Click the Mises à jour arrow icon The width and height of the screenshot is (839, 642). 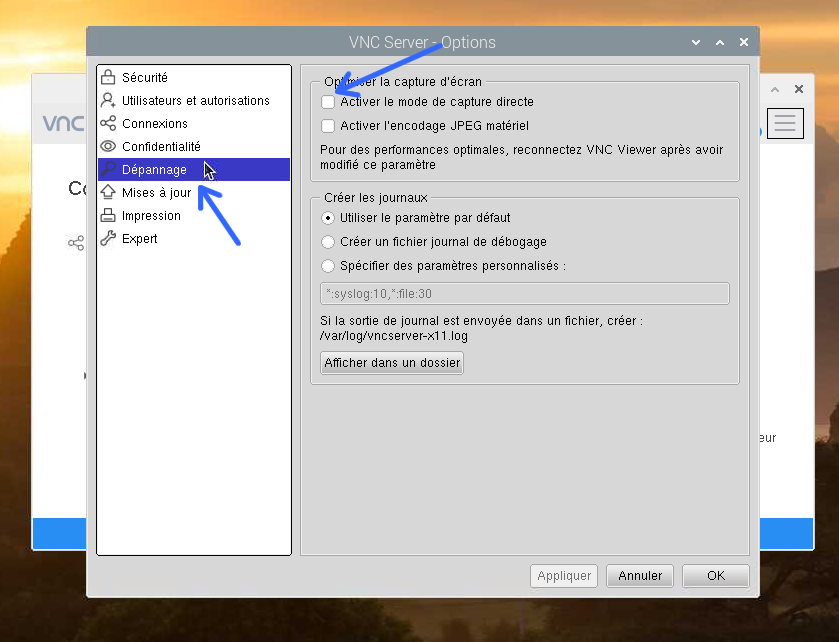click(108, 192)
